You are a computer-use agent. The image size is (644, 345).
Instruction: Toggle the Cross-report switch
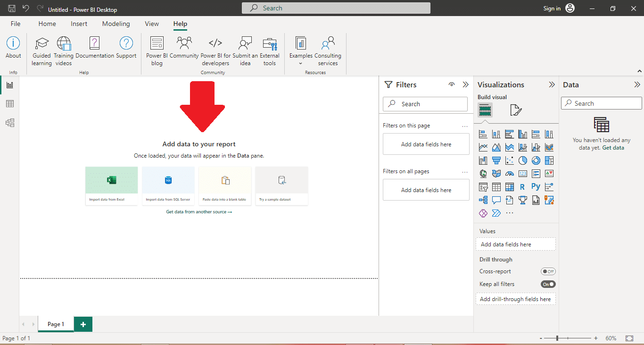pos(548,271)
